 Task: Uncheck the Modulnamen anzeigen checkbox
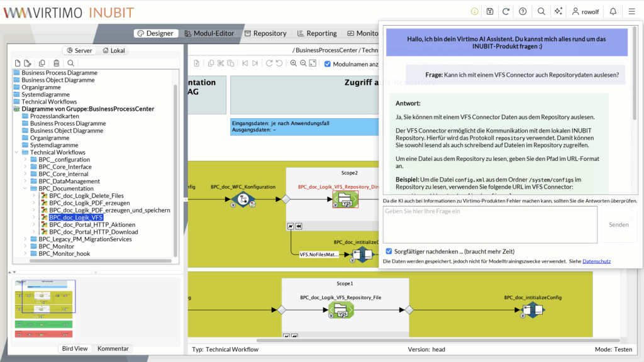tap(328, 63)
